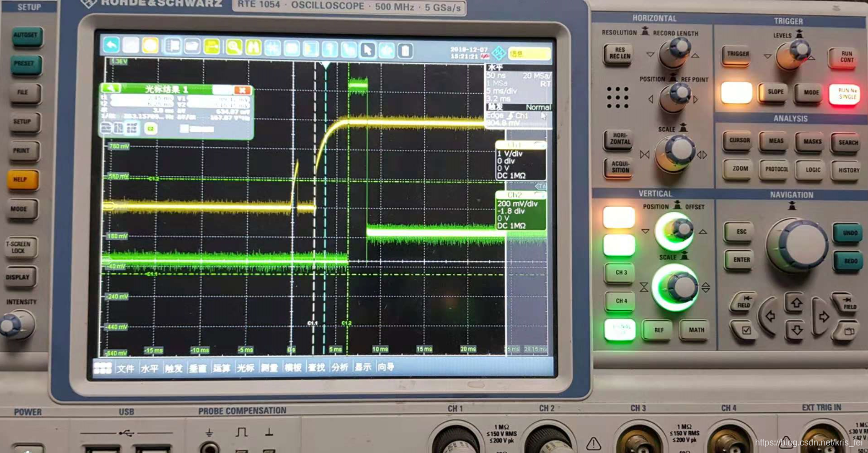The height and width of the screenshot is (453, 868).
Task: Toggle the CH 3 channel button
Action: (621, 273)
